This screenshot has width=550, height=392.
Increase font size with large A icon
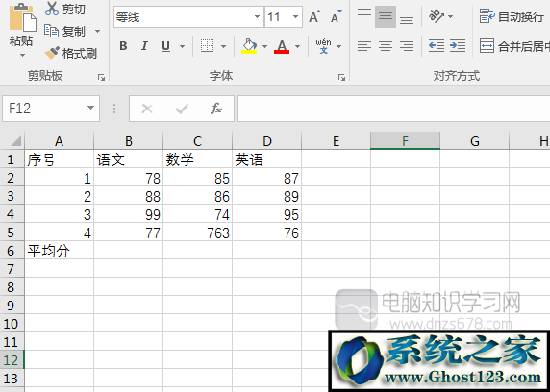314,16
